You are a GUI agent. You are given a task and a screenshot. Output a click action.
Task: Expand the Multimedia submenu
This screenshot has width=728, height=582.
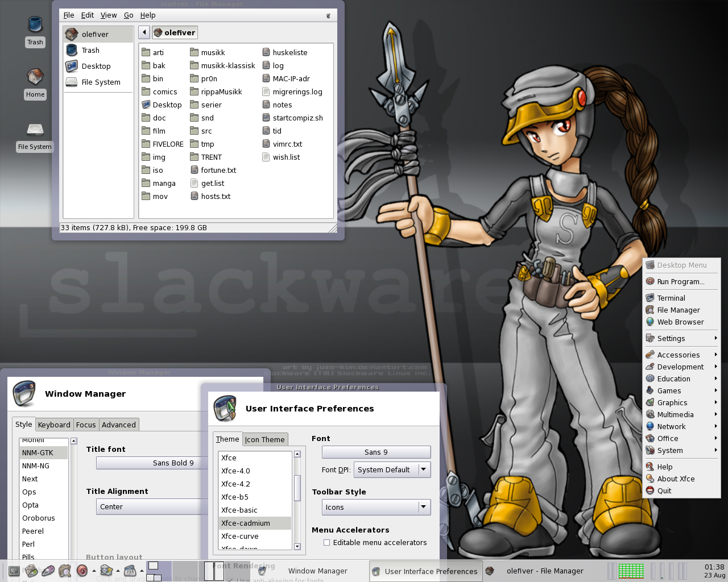(681, 414)
